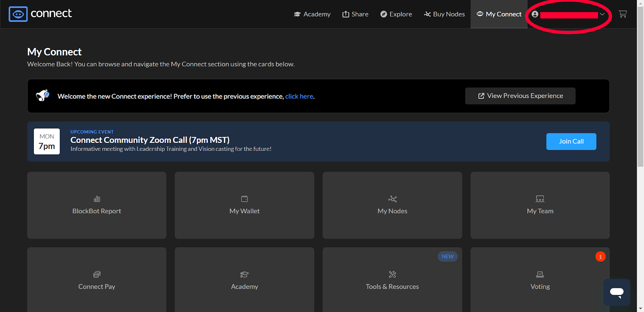This screenshot has height=312, width=644.
Task: Click the 'My Connect' page heading
Action: [54, 52]
